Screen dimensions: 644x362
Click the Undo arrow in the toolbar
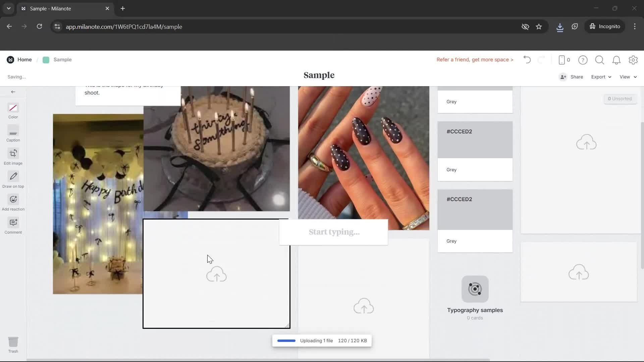point(527,60)
